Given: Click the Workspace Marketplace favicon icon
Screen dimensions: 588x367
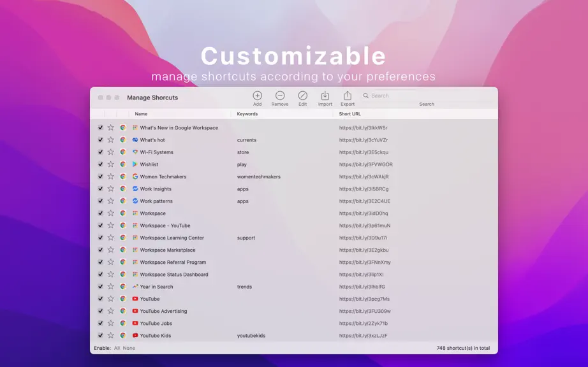Looking at the screenshot, I should pos(135,250).
